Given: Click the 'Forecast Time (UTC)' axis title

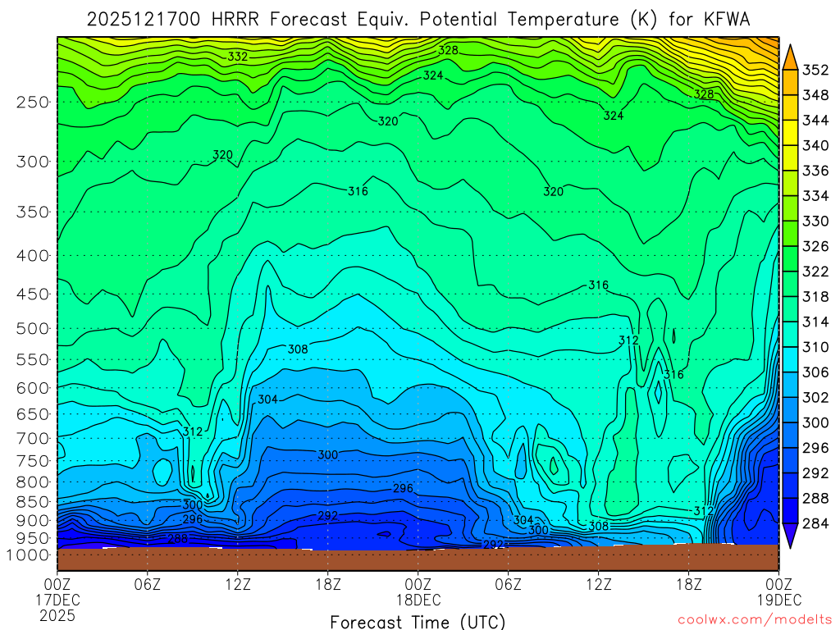Looking at the screenshot, I should [418, 622].
